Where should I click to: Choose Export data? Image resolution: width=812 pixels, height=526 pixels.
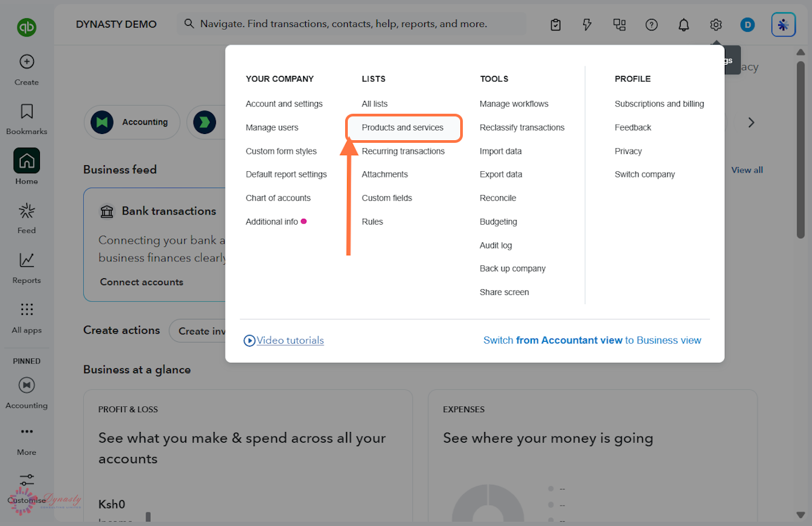click(x=501, y=174)
